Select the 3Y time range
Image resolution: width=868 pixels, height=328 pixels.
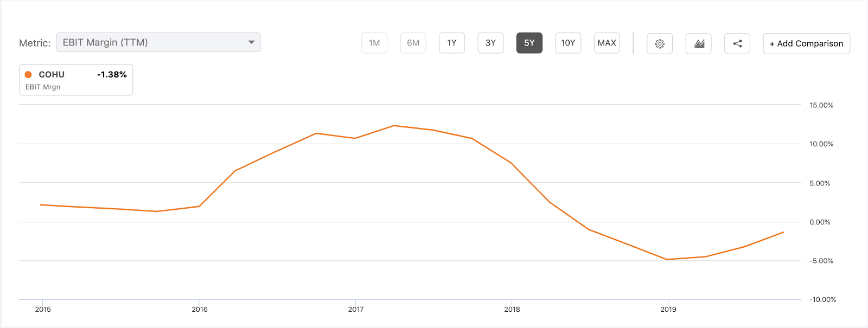pyautogui.click(x=490, y=42)
